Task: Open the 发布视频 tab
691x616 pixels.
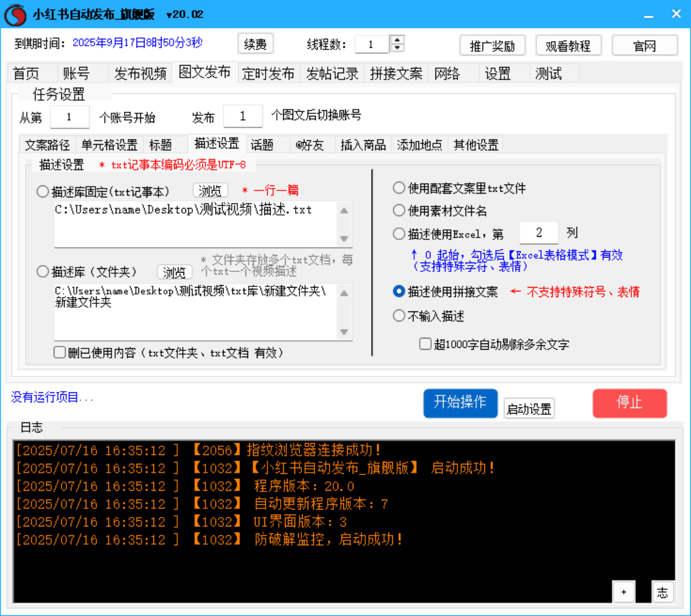Action: [x=140, y=73]
